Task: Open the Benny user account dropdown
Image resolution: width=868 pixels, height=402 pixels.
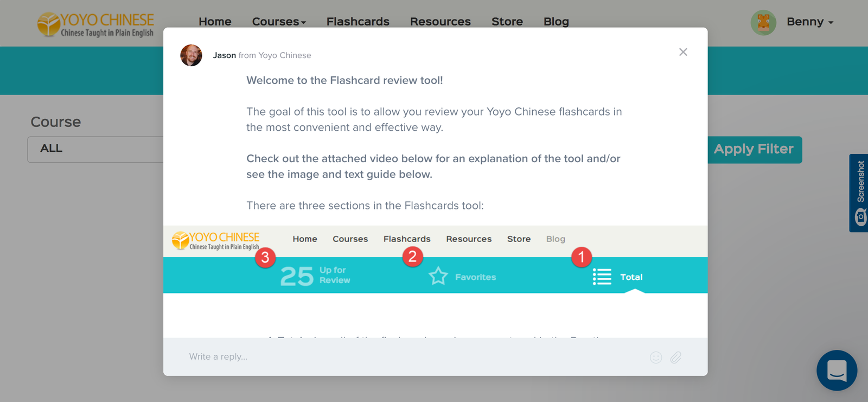Action: tap(809, 22)
